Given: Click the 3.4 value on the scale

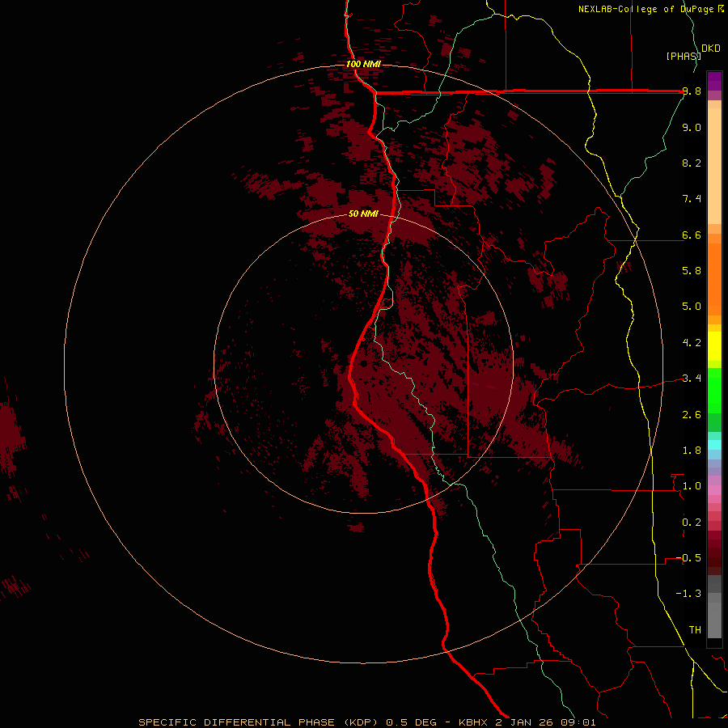Looking at the screenshot, I should [x=692, y=379].
